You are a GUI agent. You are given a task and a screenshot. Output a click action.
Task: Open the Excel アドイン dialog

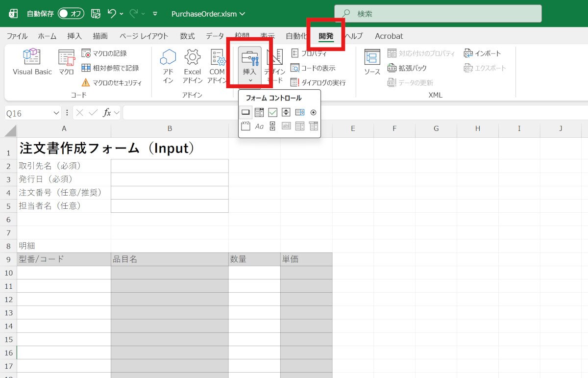[193, 66]
